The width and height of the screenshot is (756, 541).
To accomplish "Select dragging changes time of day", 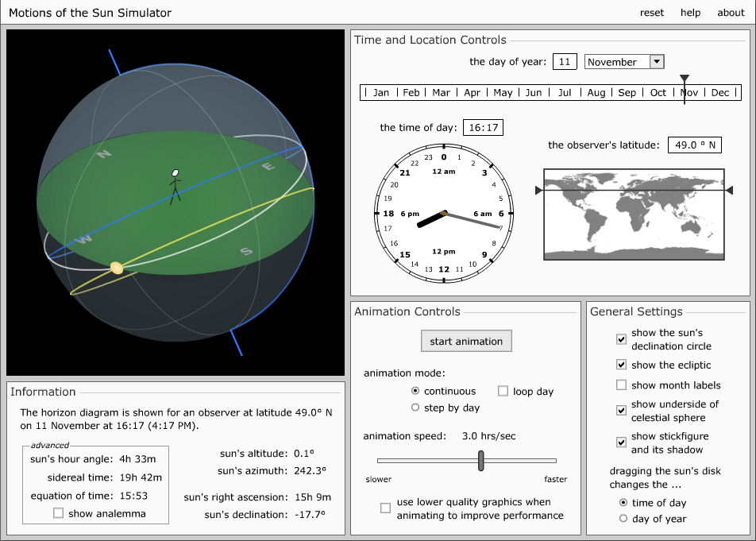I will [623, 502].
